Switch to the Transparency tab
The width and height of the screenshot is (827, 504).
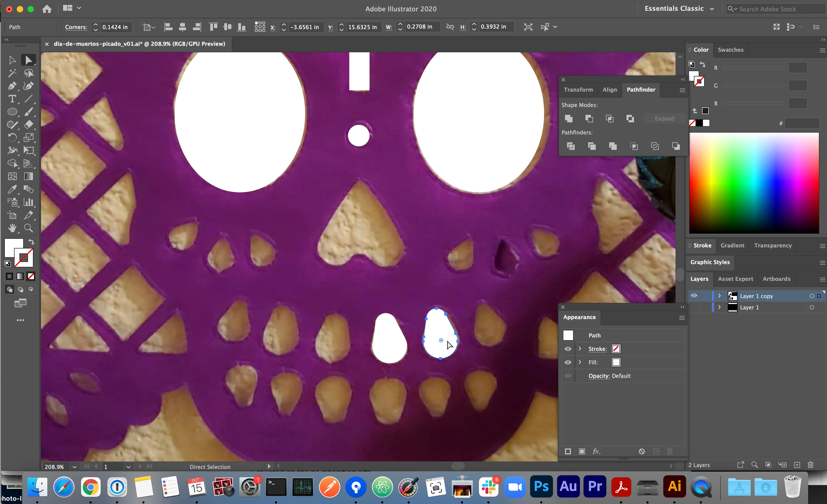(773, 245)
